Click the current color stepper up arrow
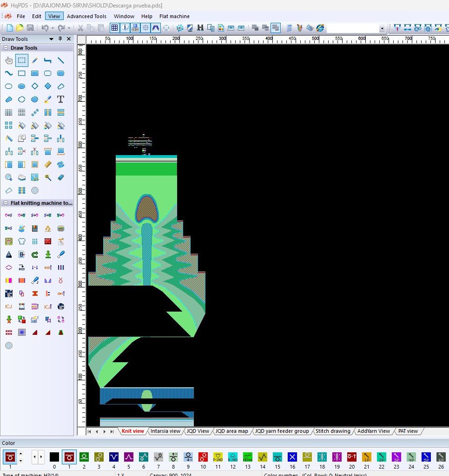The height and width of the screenshot is (476, 449). click(20, 454)
